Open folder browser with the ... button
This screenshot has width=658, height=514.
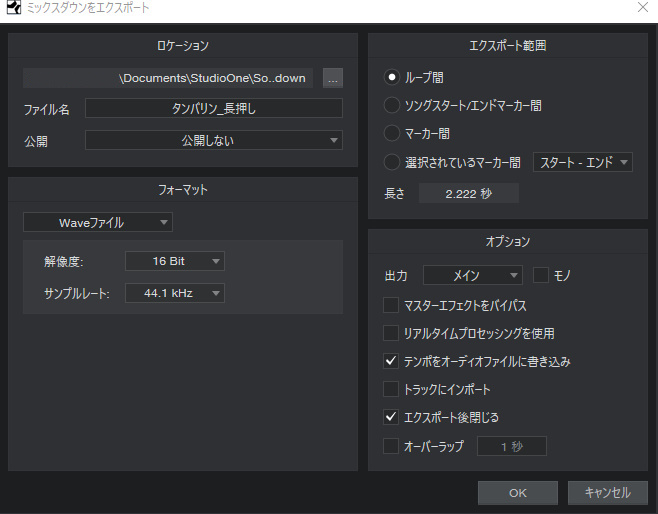tap(333, 78)
